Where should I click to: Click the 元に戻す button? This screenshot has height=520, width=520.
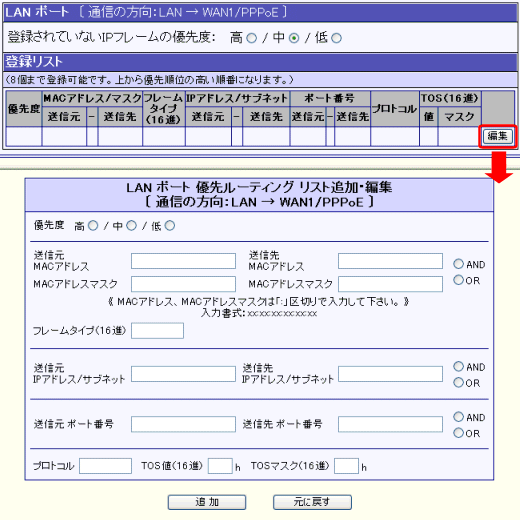coord(312,502)
